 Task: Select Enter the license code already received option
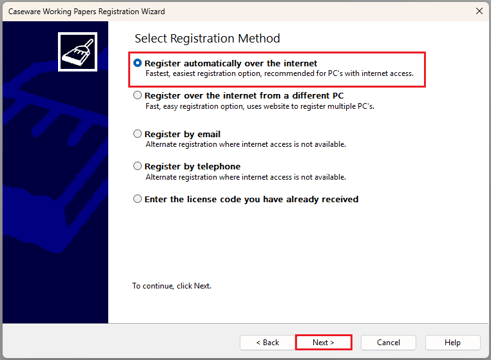tap(137, 199)
